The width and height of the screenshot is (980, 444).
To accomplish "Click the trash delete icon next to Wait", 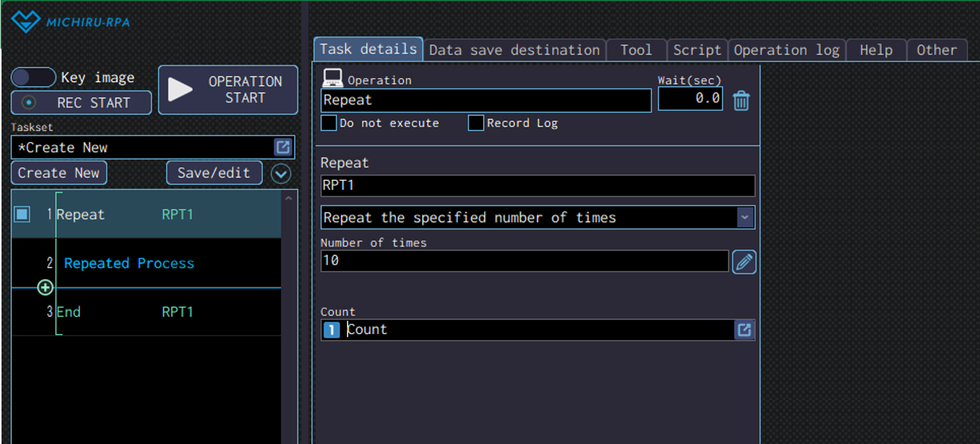I will point(741,101).
